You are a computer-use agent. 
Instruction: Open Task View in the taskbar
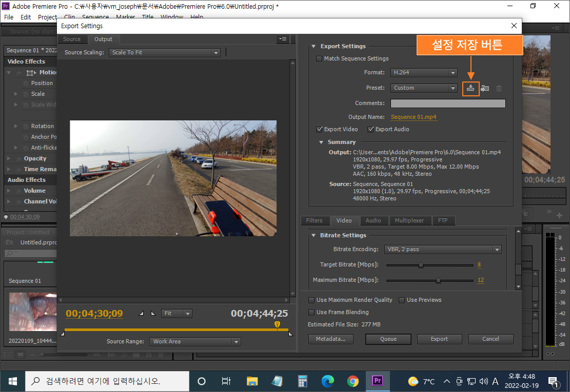[226, 381]
